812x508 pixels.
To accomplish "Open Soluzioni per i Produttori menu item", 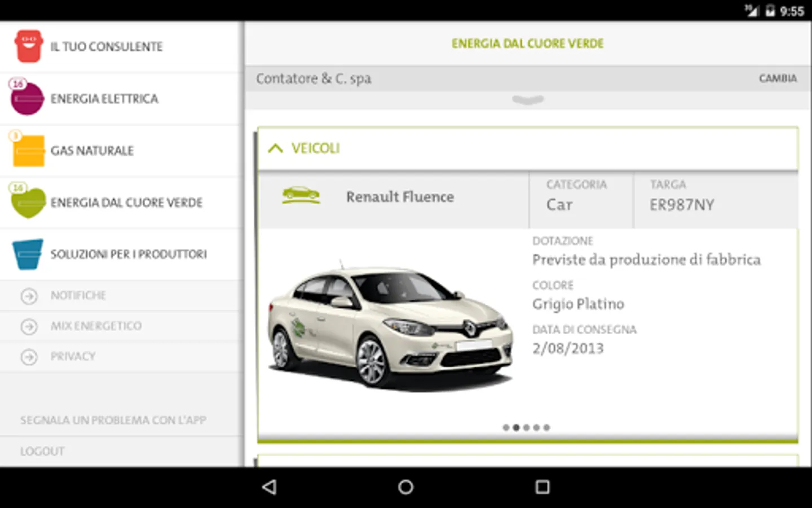I will [121, 254].
